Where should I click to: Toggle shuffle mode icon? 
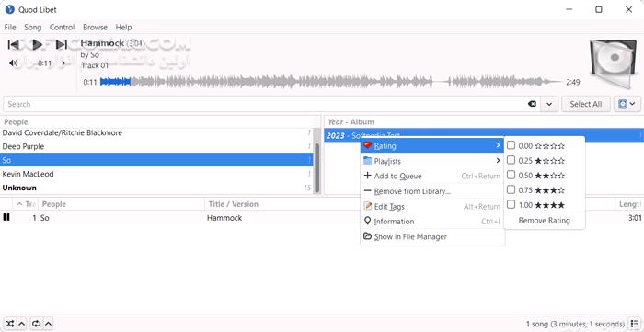(x=10, y=324)
